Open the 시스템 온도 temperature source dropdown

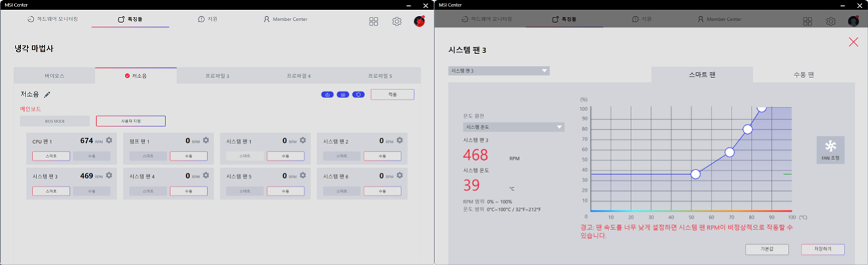pos(514,126)
